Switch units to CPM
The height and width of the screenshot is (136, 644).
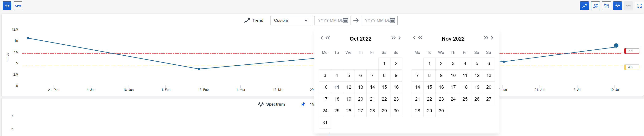18,6
